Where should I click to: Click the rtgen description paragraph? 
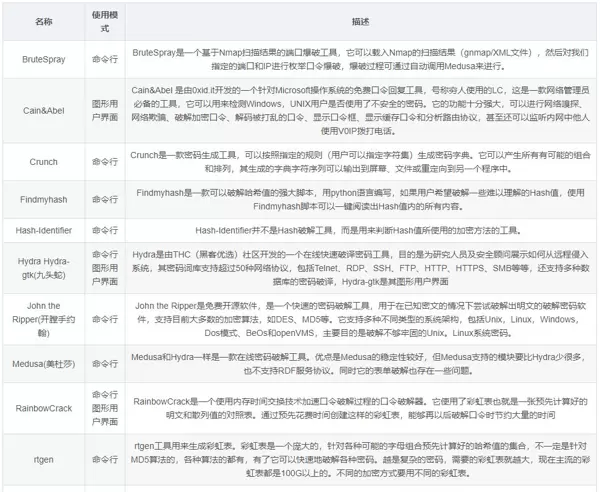click(360, 461)
